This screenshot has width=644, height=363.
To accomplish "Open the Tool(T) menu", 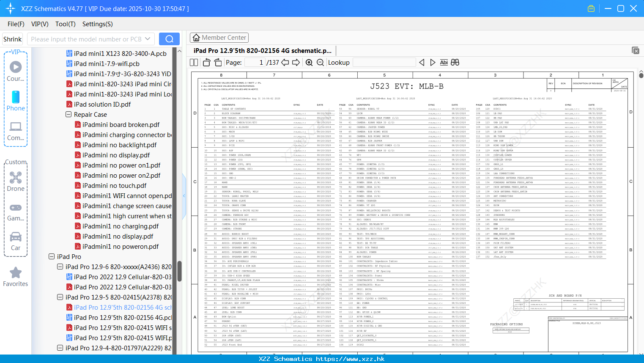I will (66, 24).
